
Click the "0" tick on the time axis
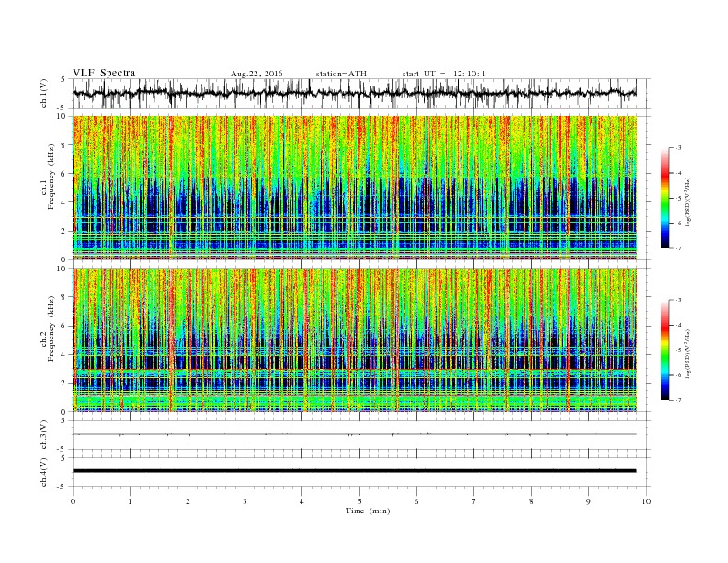click(x=73, y=501)
